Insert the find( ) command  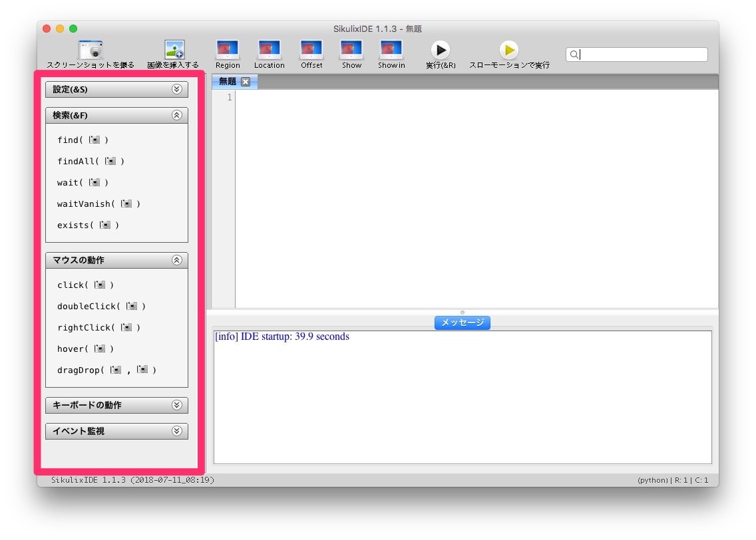83,140
